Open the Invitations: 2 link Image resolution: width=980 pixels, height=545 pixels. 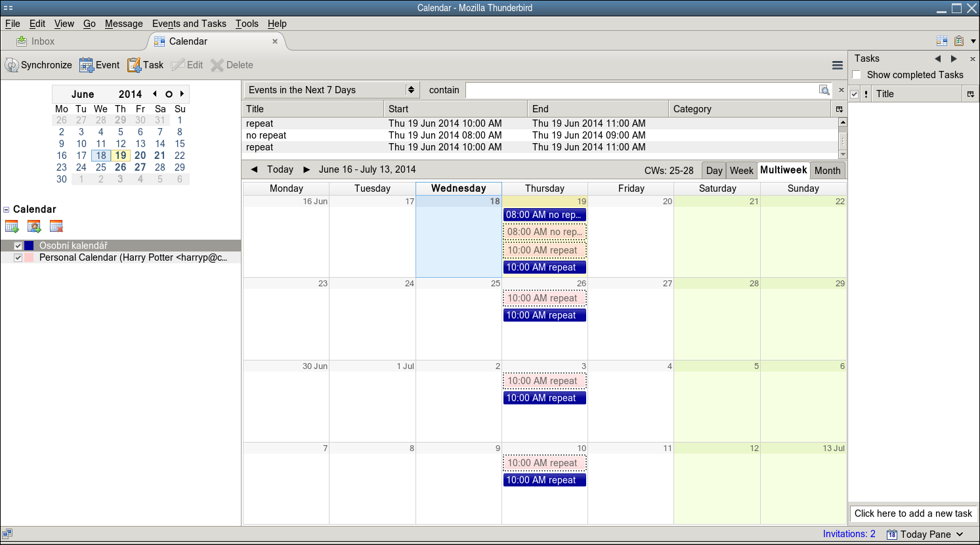coord(849,534)
